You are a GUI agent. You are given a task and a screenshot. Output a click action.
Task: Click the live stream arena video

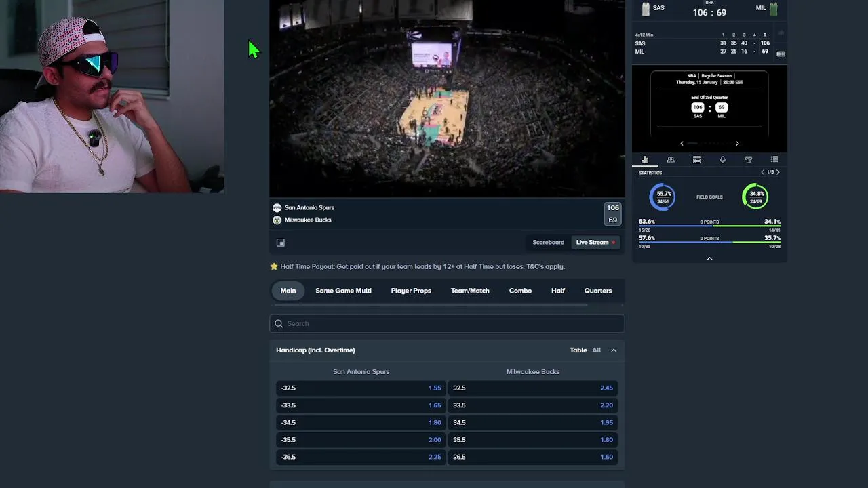[x=447, y=98]
